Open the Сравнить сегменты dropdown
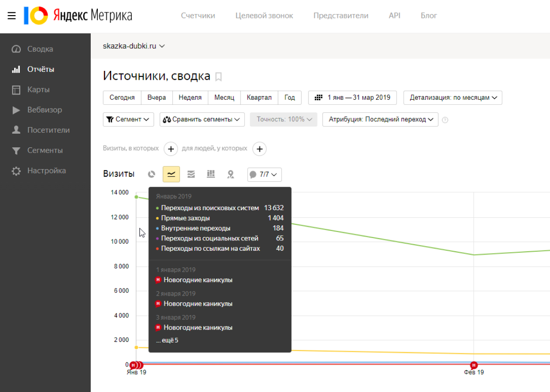Image resolution: width=550 pixels, height=392 pixels. 202,119
